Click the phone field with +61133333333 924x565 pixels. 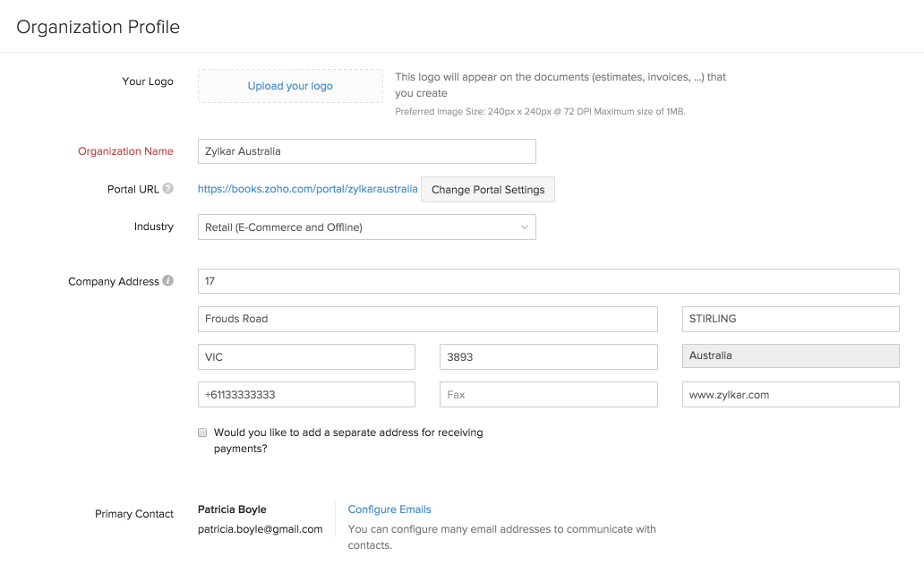point(306,395)
